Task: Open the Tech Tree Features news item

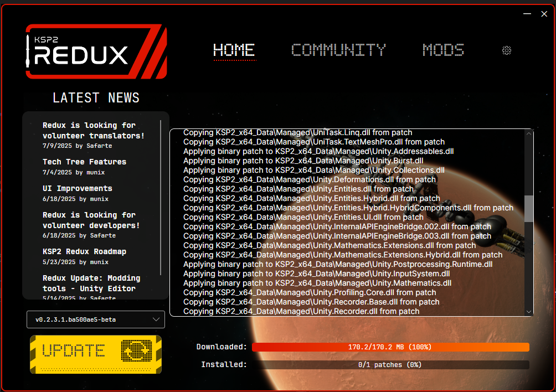Action: [x=84, y=162]
